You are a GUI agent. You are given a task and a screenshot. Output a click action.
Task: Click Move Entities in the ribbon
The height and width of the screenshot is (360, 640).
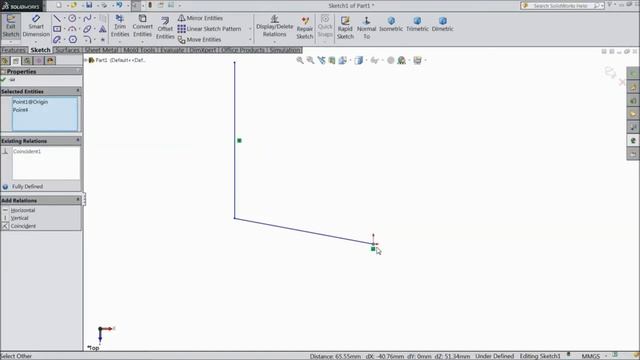pos(200,40)
